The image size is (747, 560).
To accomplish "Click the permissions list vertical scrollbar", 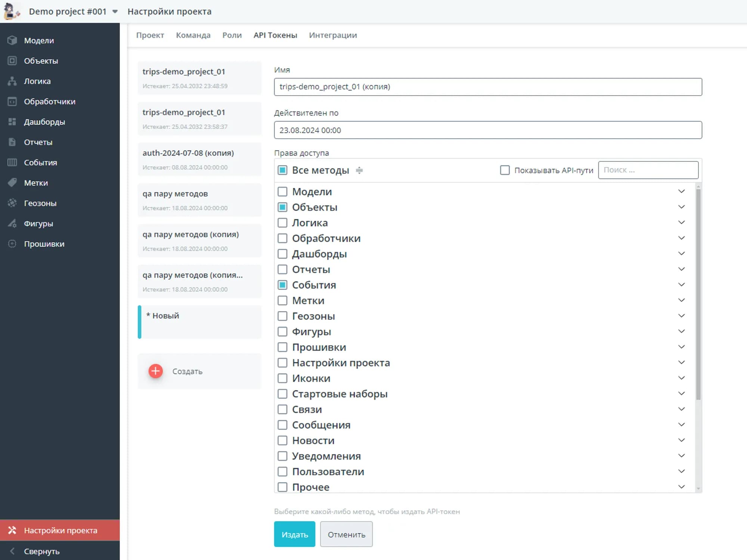I will [698, 295].
